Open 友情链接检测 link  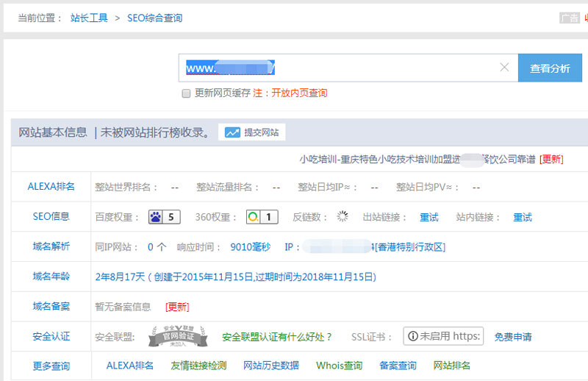[x=198, y=366]
